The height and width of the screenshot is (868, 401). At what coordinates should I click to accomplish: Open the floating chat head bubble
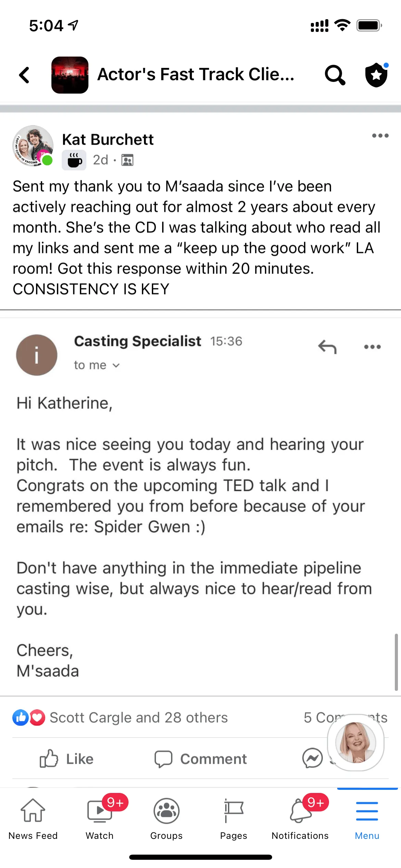pos(355,743)
